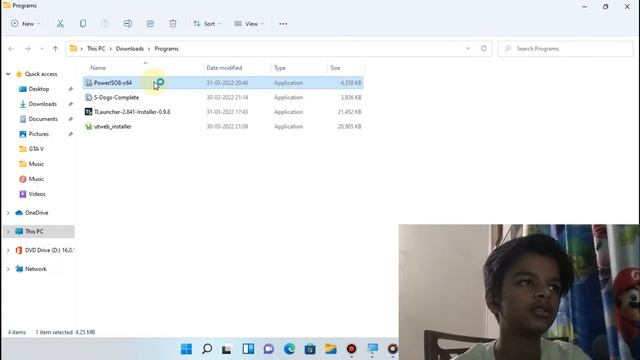Viewport: 640px width, 360px height.
Task: Focus the Search Programs field
Action: point(565,49)
